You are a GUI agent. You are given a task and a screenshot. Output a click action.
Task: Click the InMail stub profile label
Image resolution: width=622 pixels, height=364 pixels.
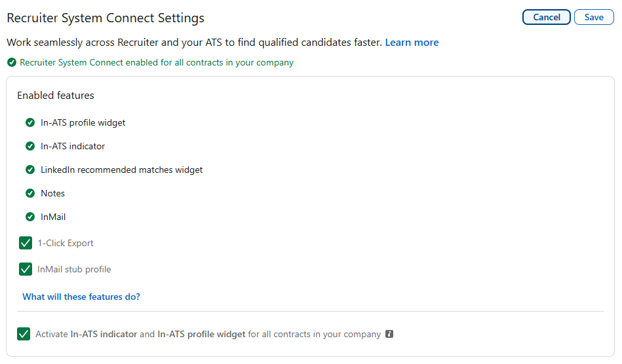[74, 269]
